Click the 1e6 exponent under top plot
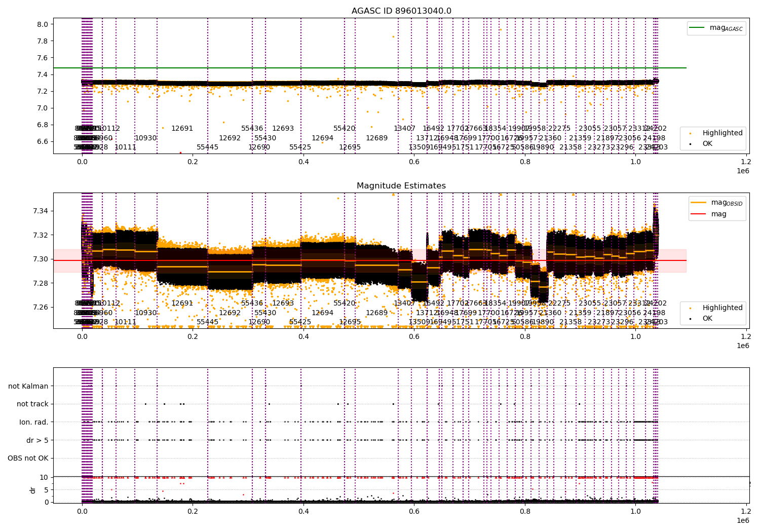Screen dimensions: 760x532 pos(743,171)
